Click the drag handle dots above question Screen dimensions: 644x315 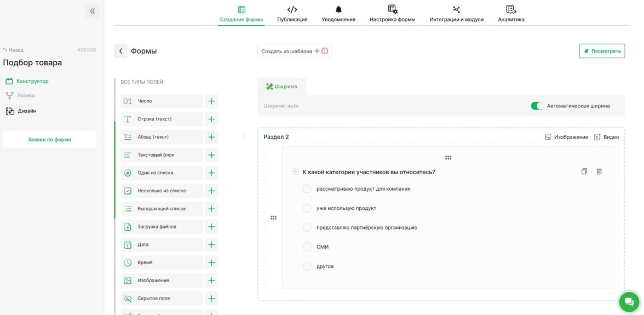tap(449, 158)
